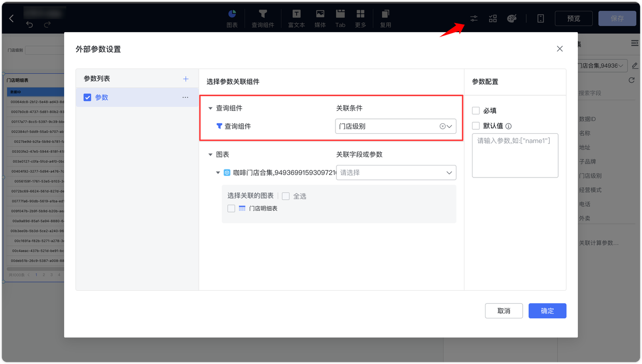Enable the 必填 required checkbox
The image size is (642, 364).
click(x=475, y=110)
